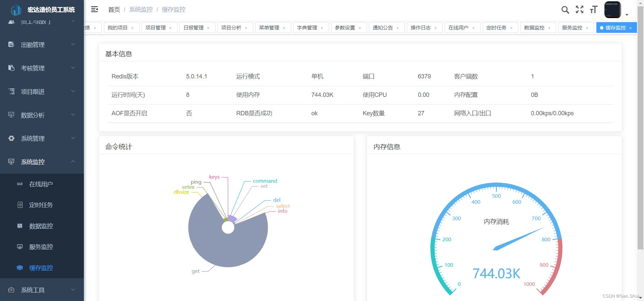The width and height of the screenshot is (644, 301).
Task: Open 缓存监控 in the sidebar
Action: [42, 268]
